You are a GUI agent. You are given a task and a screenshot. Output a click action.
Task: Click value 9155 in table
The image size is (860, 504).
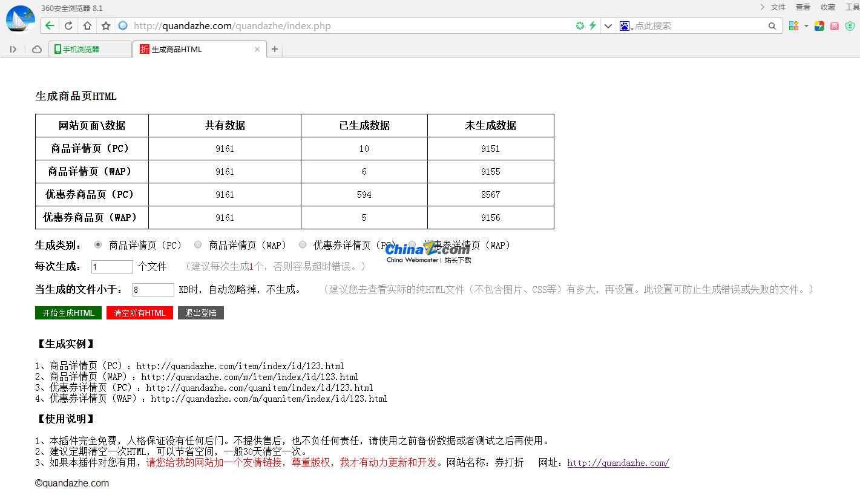tap(491, 172)
